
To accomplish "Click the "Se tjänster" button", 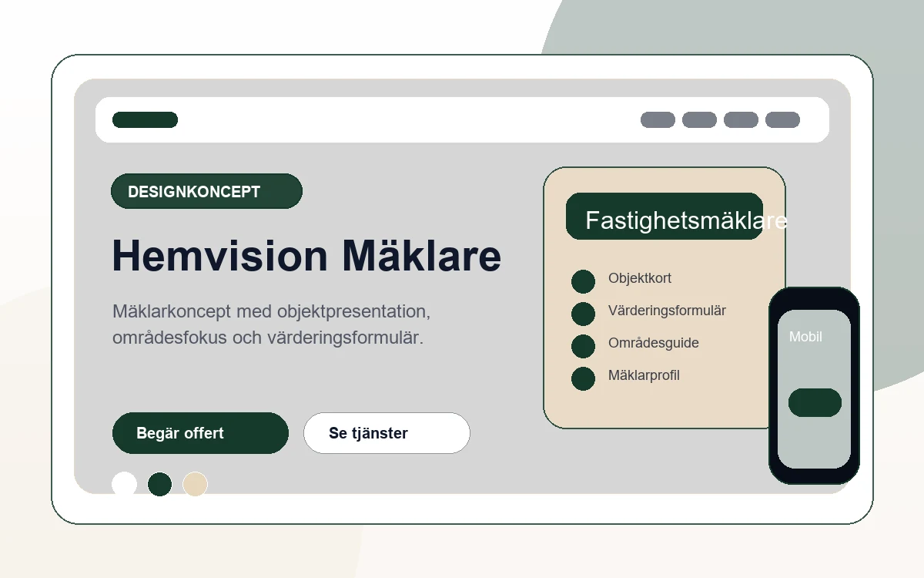I will coord(387,433).
